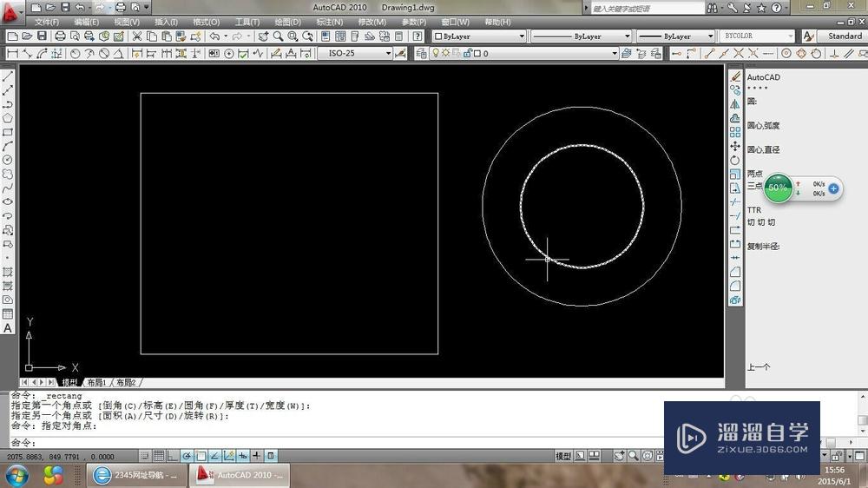The height and width of the screenshot is (488, 868).
Task: Open the Layer Properties Manager icon
Action: pos(421,54)
